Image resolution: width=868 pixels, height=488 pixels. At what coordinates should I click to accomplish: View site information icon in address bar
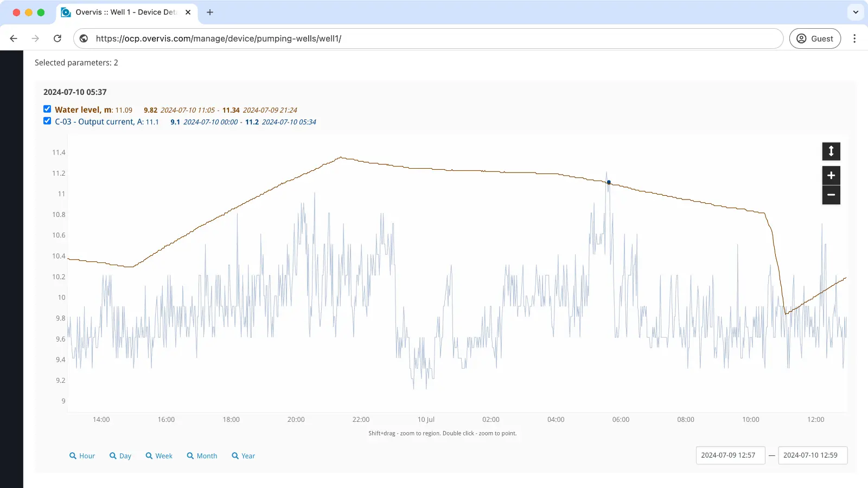click(x=84, y=38)
